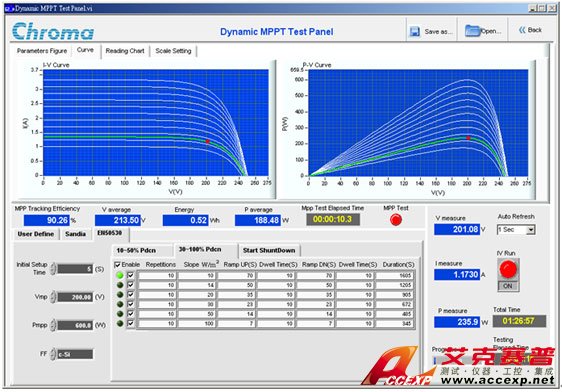Screen dimensions: 562x392
Task: Click the Initial Setup Time stepper arrows
Action: click(53, 269)
